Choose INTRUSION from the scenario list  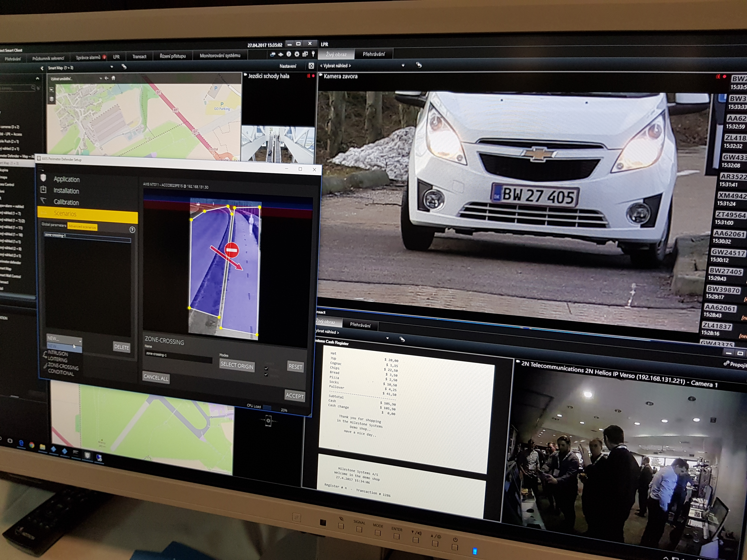(x=58, y=353)
